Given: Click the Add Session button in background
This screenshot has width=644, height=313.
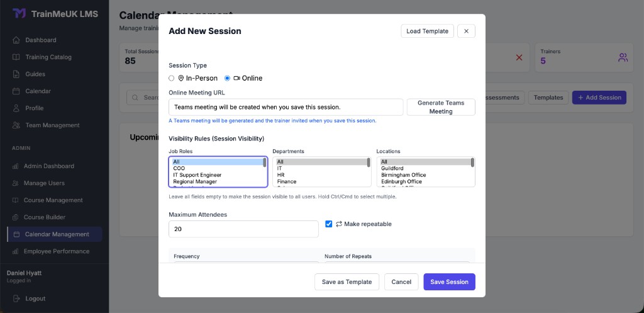Looking at the screenshot, I should click(x=599, y=98).
